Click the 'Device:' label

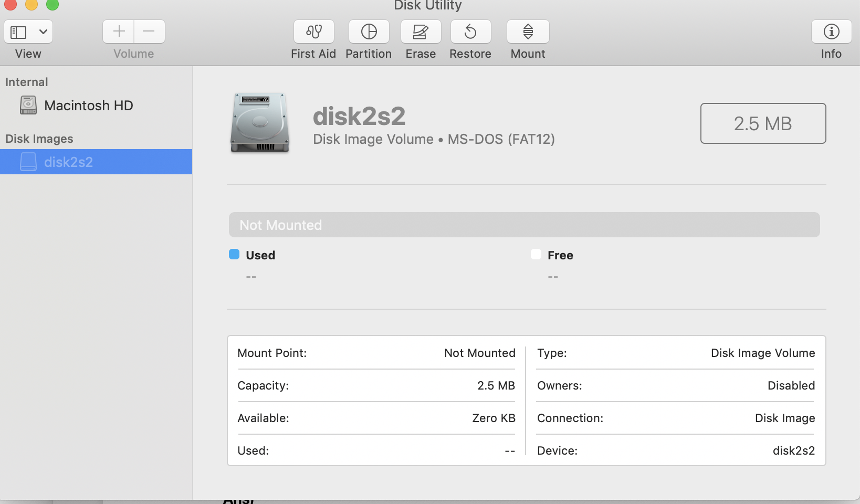pyautogui.click(x=557, y=450)
